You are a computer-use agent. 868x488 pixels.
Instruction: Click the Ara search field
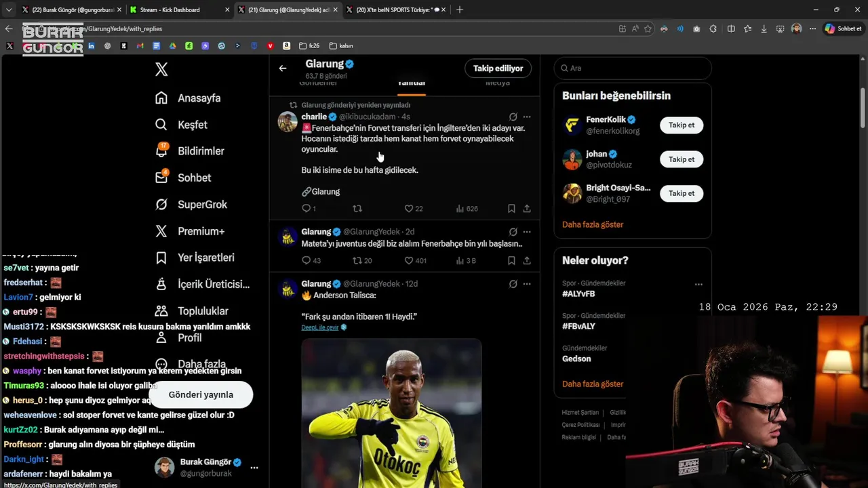pos(633,68)
